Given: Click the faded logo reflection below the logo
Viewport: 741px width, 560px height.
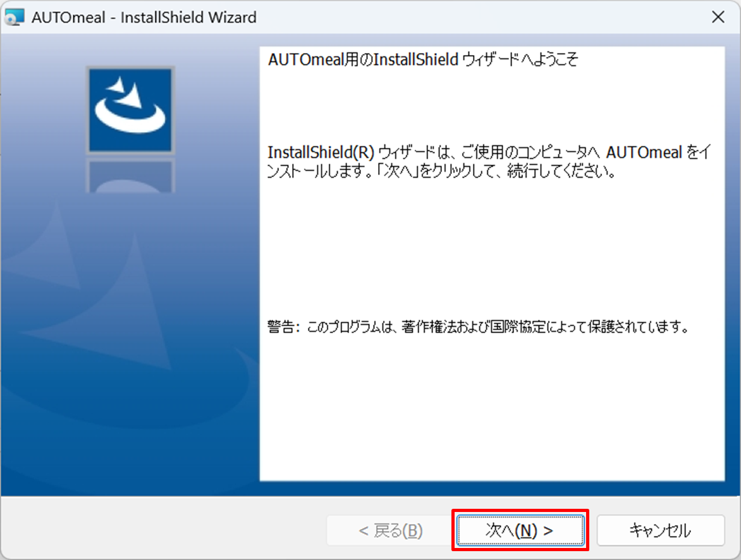Looking at the screenshot, I should point(130,177).
